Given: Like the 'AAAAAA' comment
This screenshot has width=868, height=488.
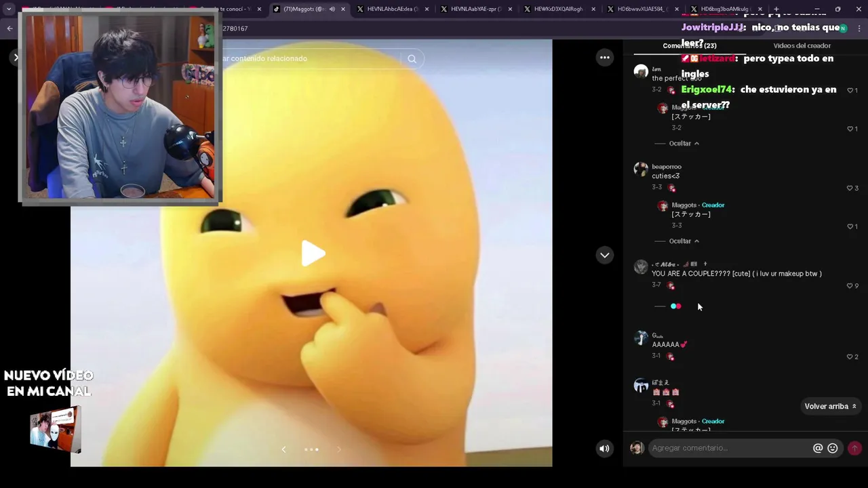Looking at the screenshot, I should 850,357.
